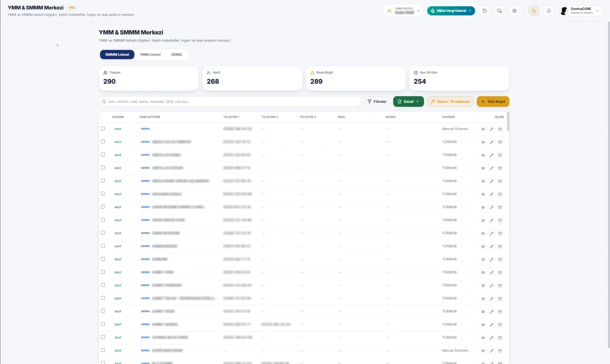Tick checkbox of row with Telefon 2 filled
610x364 pixels.
(x=103, y=324)
